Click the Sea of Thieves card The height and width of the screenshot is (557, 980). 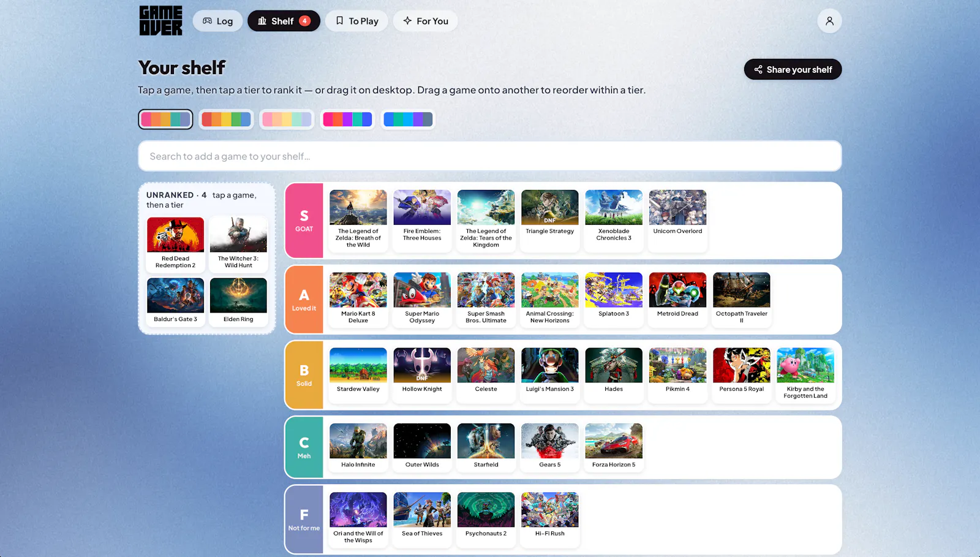tap(422, 520)
